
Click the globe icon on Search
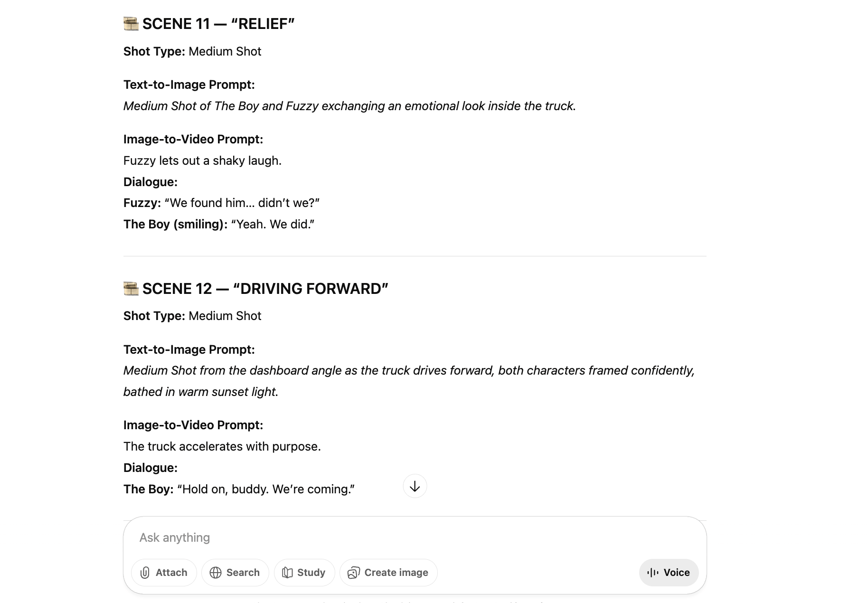click(x=216, y=573)
